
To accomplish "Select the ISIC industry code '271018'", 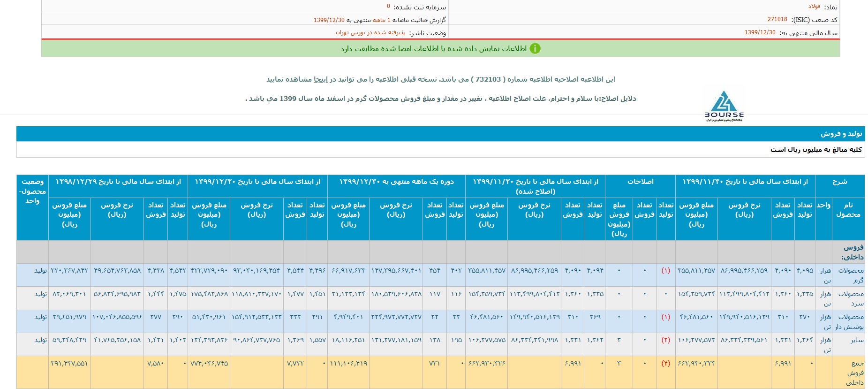I will (777, 19).
